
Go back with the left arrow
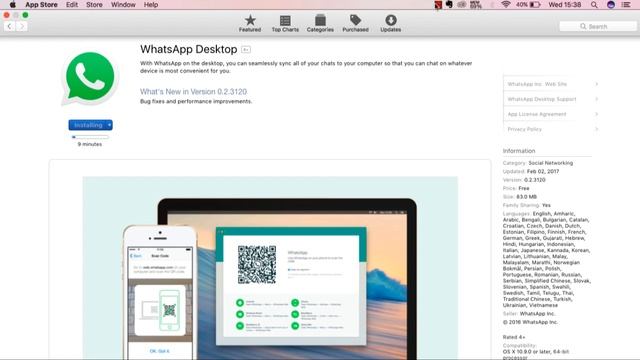click(x=9, y=26)
